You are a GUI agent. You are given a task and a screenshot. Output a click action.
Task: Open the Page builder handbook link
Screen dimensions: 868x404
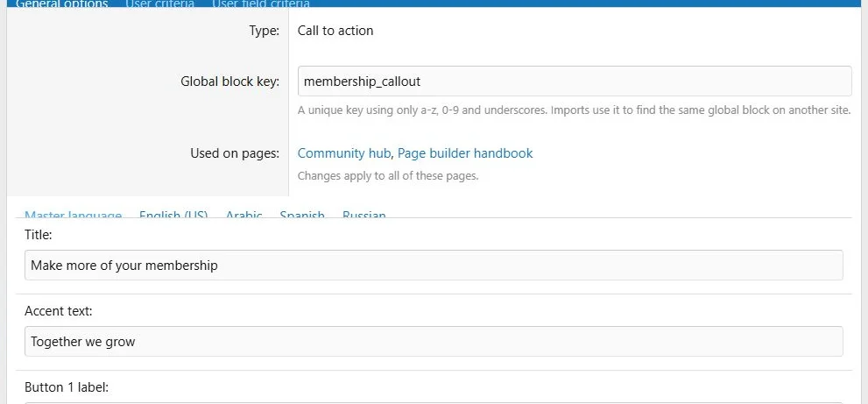point(465,153)
